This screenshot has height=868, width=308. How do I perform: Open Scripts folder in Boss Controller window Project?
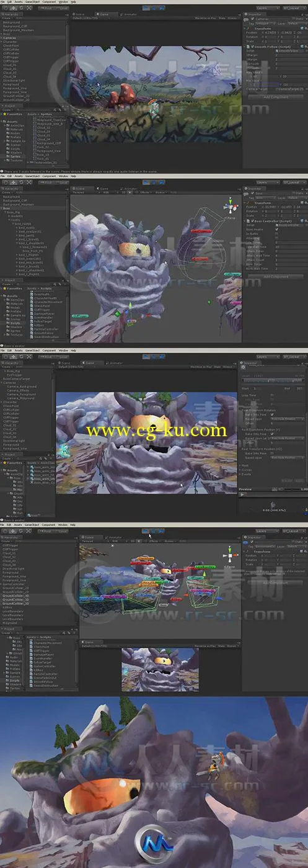pyautogui.click(x=14, y=323)
